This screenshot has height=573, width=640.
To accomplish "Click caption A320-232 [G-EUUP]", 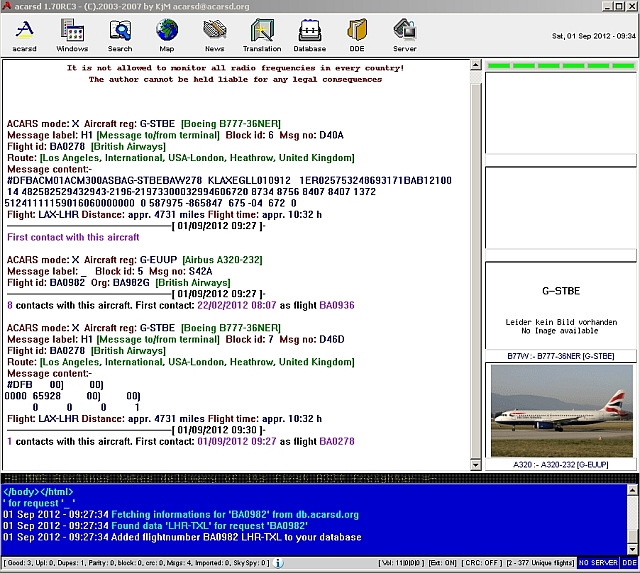I will tap(561, 464).
